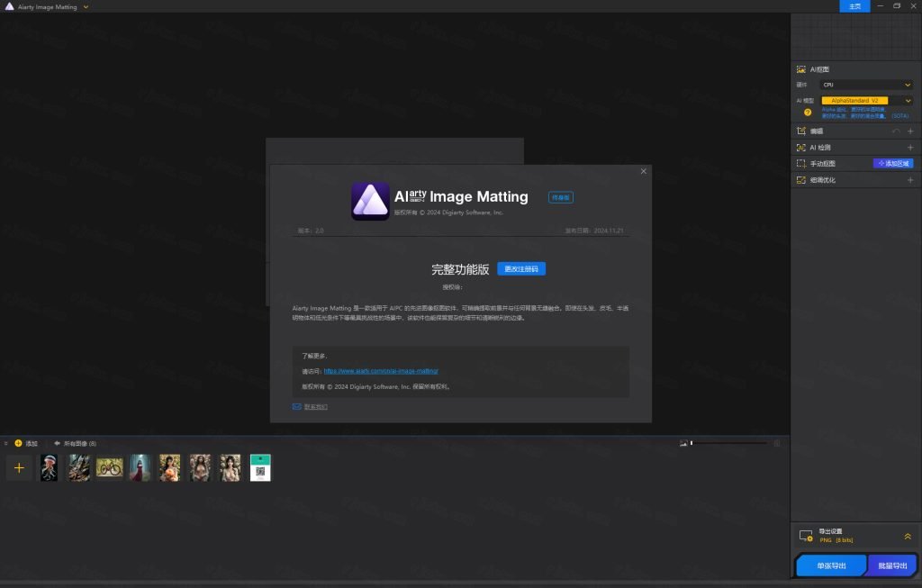Click the yellow 添加 plus icon
The width and height of the screenshot is (922, 588).
click(18, 443)
